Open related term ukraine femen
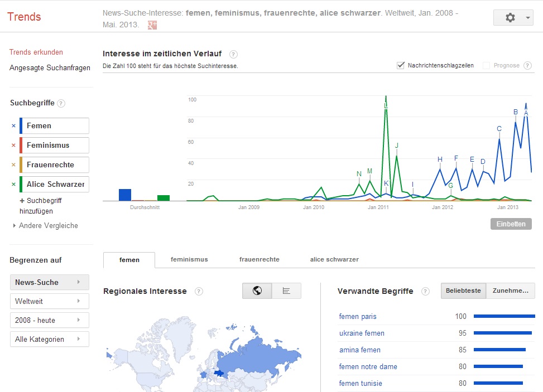The image size is (543, 392). (362, 333)
